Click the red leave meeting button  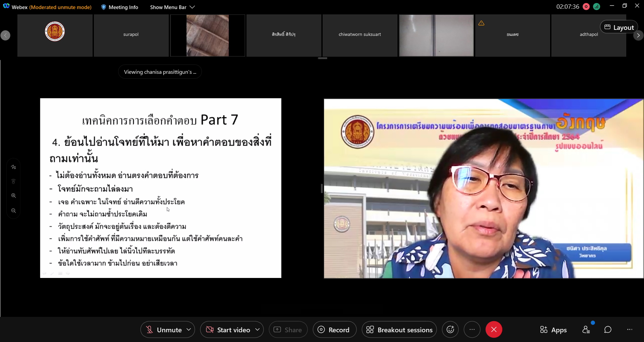point(493,330)
